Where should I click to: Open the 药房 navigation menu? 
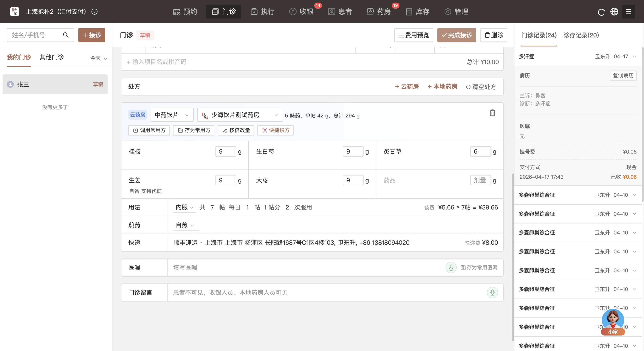click(379, 12)
